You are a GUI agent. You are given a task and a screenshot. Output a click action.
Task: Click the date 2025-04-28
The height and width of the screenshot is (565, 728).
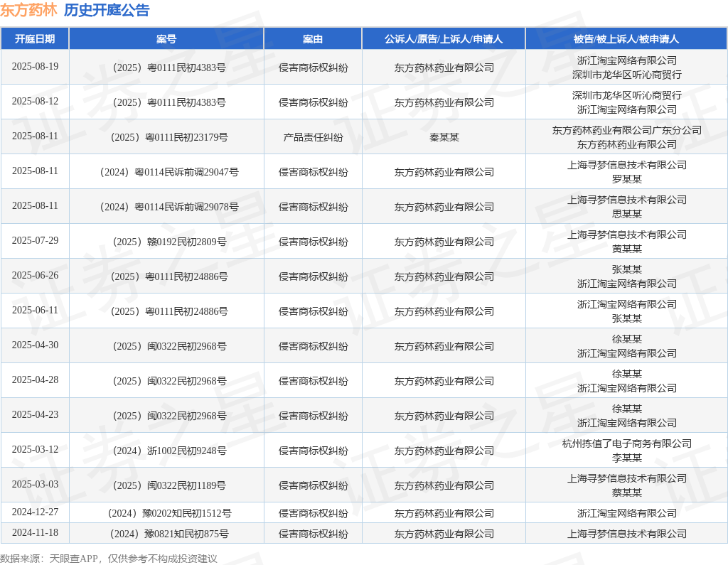click(x=36, y=380)
